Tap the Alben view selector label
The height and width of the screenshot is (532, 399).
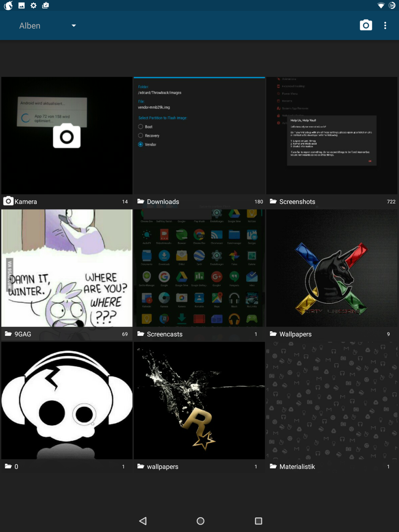[x=30, y=26]
